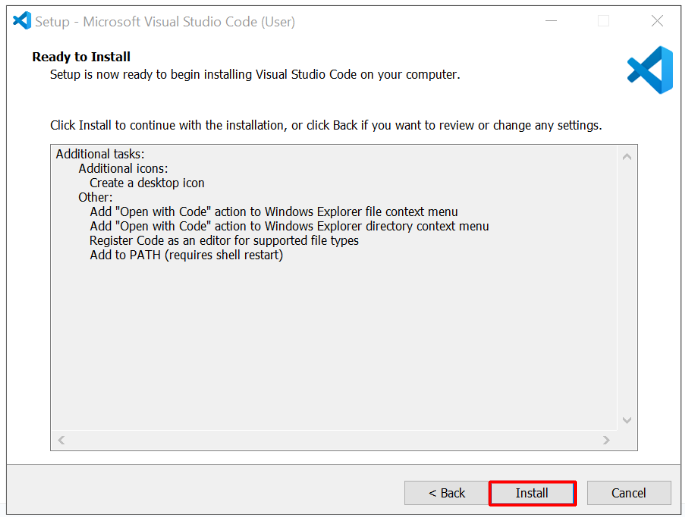Click the "Ready to Install" heading
This screenshot has width=685, height=517.
click(x=81, y=57)
